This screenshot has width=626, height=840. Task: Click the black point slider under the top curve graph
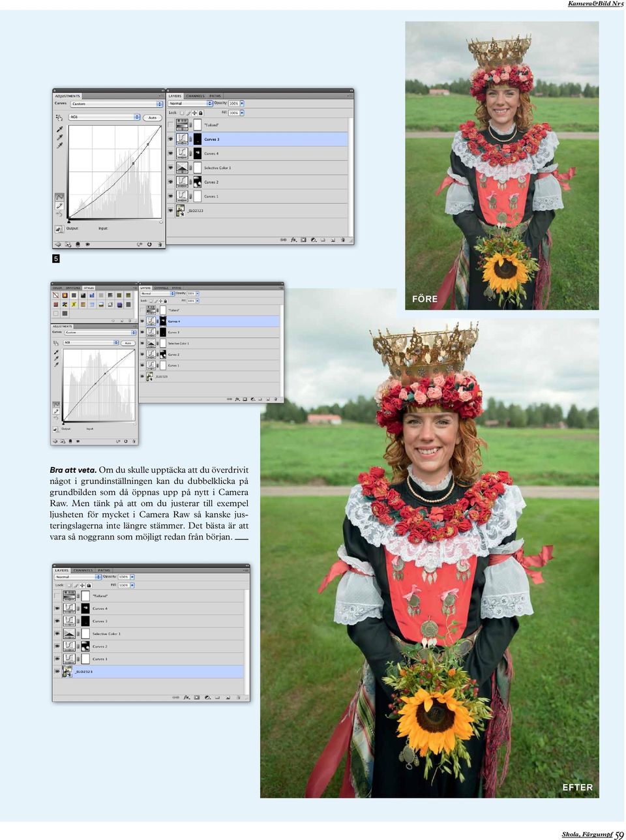tap(69, 222)
